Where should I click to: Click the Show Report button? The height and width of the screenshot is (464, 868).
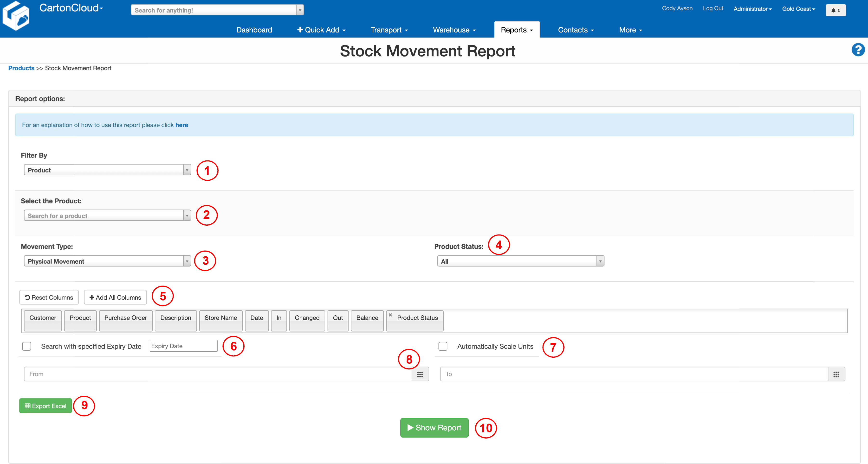(434, 428)
